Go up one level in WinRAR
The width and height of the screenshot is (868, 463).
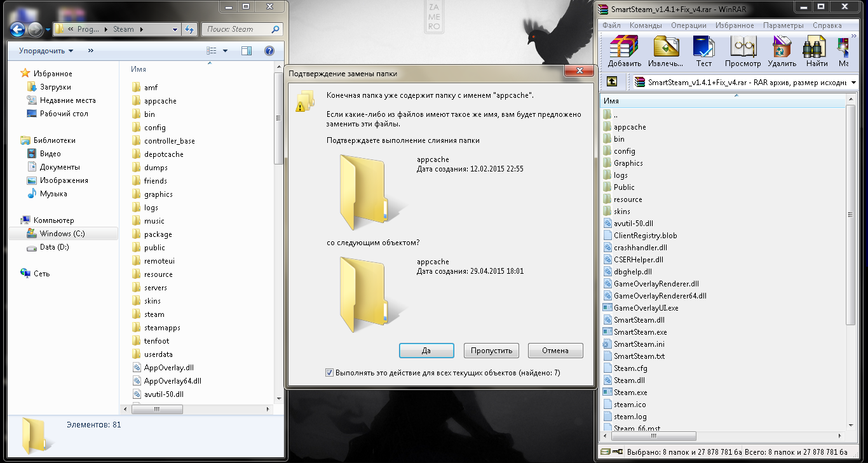[612, 82]
